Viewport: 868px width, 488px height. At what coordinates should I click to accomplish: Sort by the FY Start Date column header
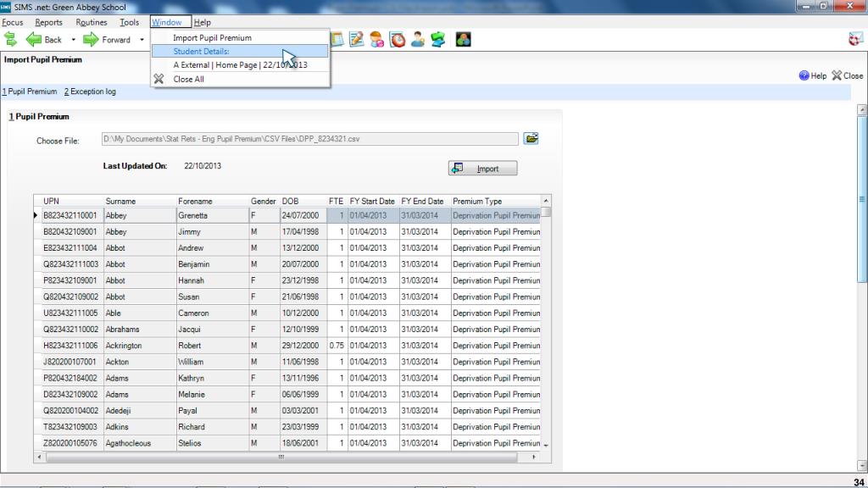click(373, 201)
